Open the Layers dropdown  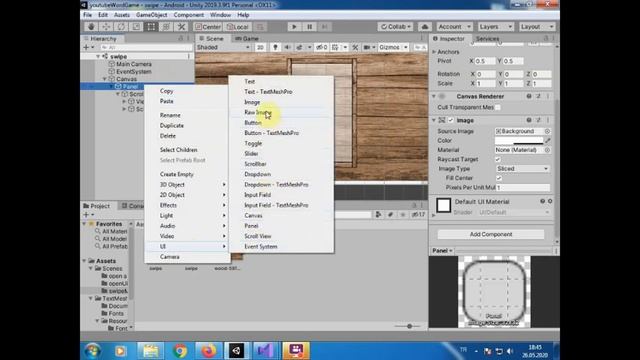(496, 27)
